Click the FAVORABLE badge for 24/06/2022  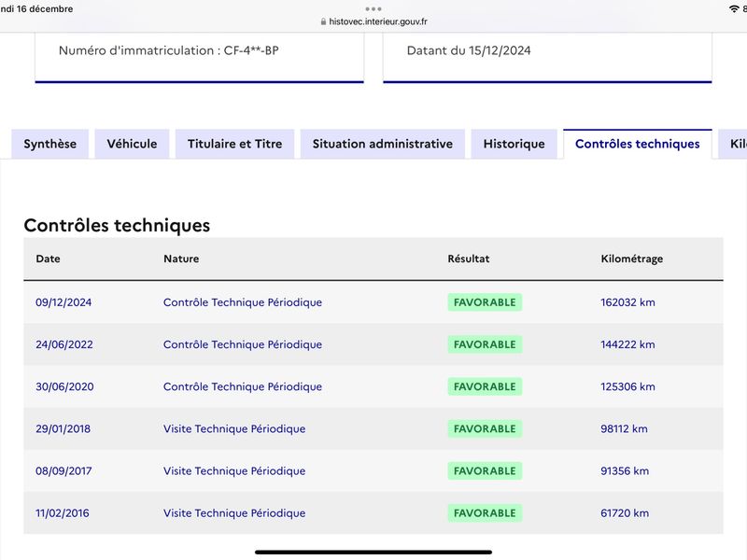[485, 344]
